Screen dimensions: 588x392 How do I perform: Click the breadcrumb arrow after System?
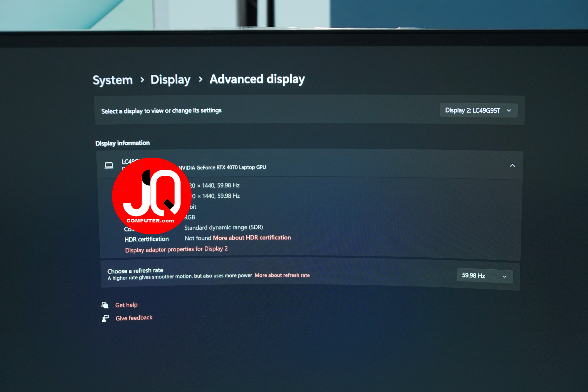(142, 80)
